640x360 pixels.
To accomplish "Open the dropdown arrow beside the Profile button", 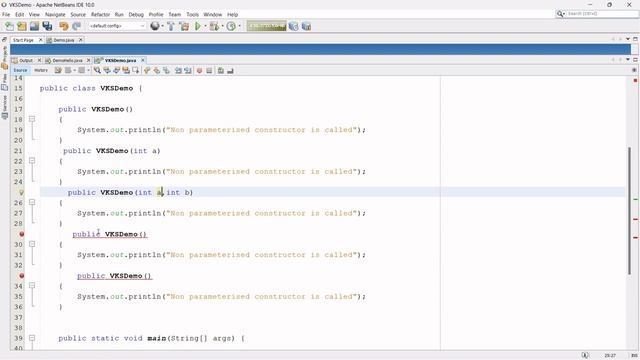I will (239, 26).
